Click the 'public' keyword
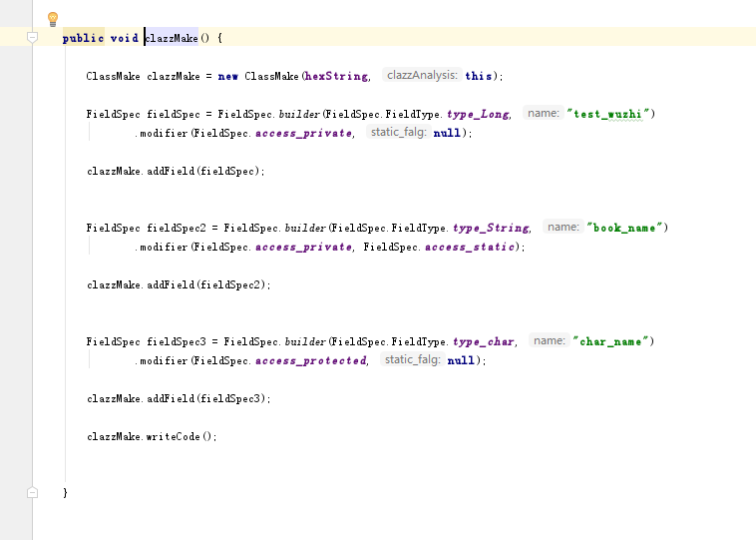 click(x=84, y=38)
